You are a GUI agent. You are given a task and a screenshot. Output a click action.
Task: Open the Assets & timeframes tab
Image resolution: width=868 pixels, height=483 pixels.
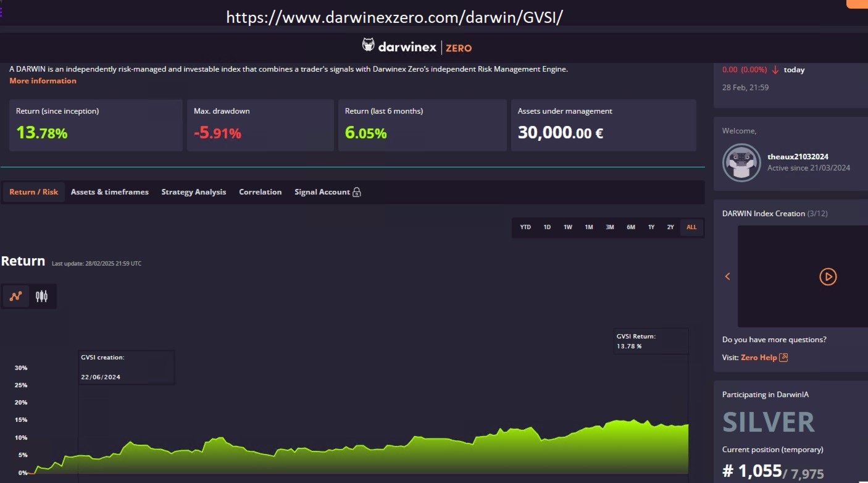coord(110,192)
